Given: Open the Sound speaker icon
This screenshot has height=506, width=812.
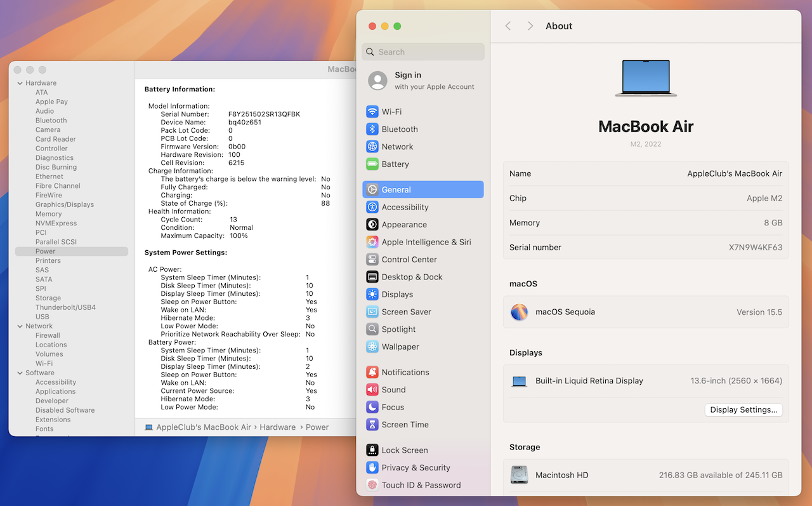Looking at the screenshot, I should (372, 389).
